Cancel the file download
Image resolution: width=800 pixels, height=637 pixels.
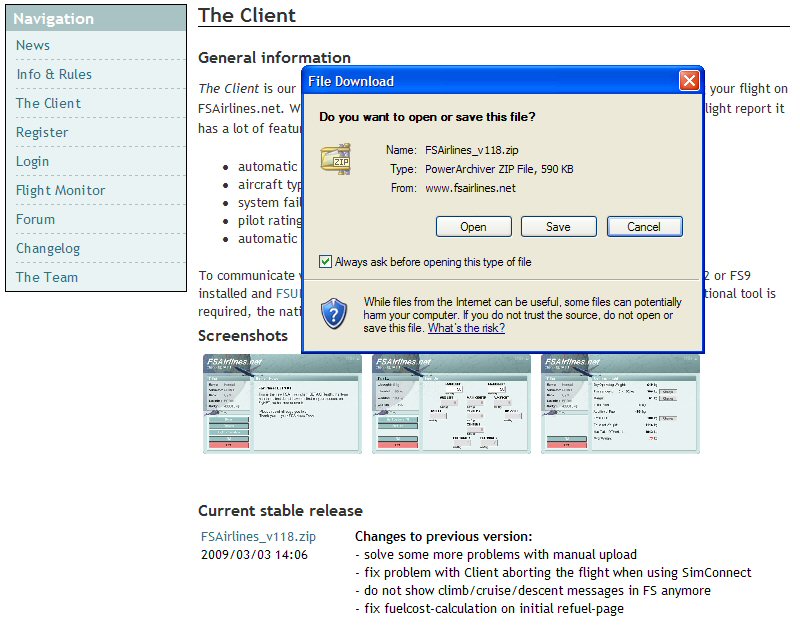click(644, 226)
